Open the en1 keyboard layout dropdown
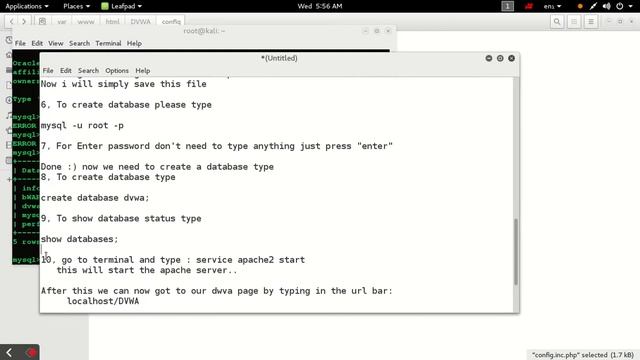The width and height of the screenshot is (640, 360). coord(552,6)
